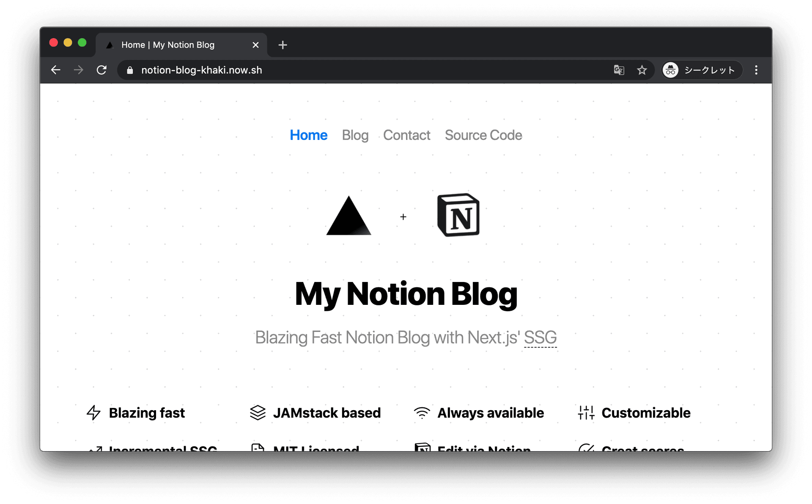Click the lock icon in address bar
The height and width of the screenshot is (504, 812).
(130, 70)
